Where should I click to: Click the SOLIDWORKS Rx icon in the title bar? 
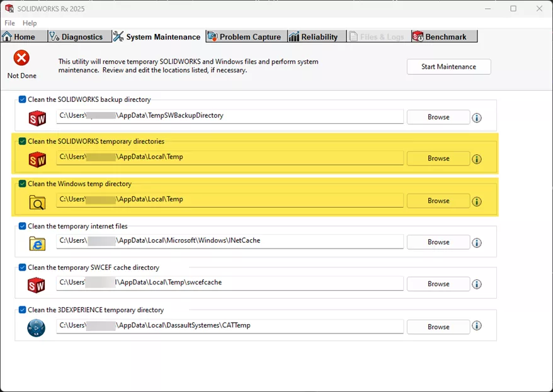pos(9,9)
